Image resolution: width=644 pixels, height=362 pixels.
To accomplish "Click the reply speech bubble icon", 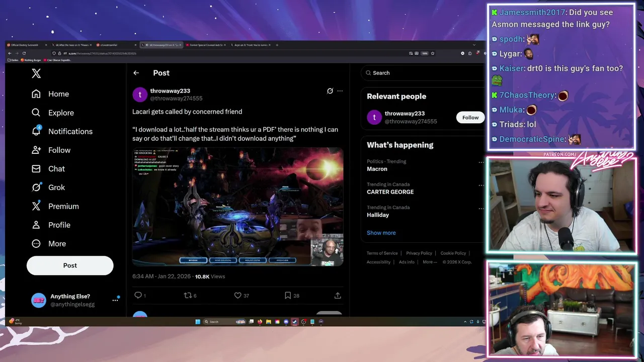I will tap(138, 295).
